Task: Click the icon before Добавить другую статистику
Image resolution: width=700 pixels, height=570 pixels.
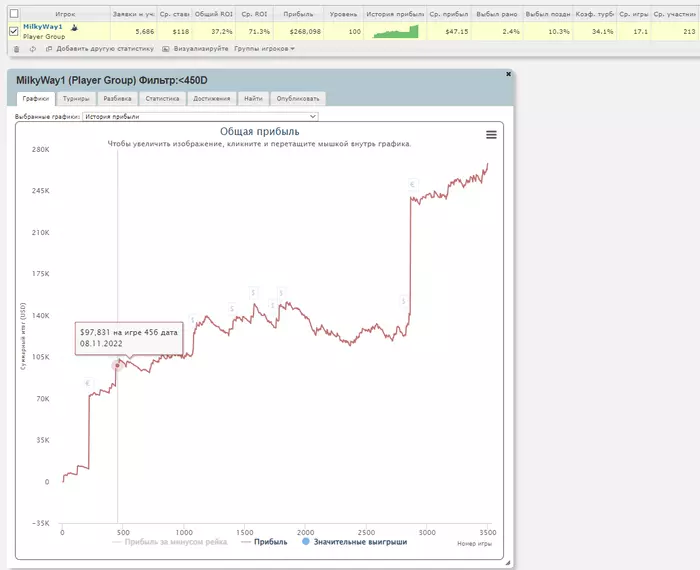Action: [x=49, y=49]
